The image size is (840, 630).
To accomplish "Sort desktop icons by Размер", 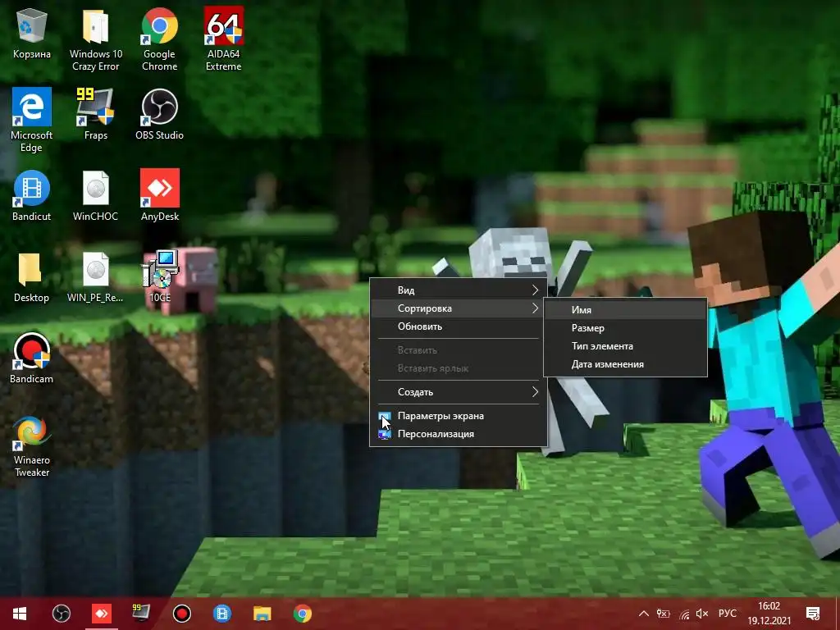I will (x=625, y=328).
